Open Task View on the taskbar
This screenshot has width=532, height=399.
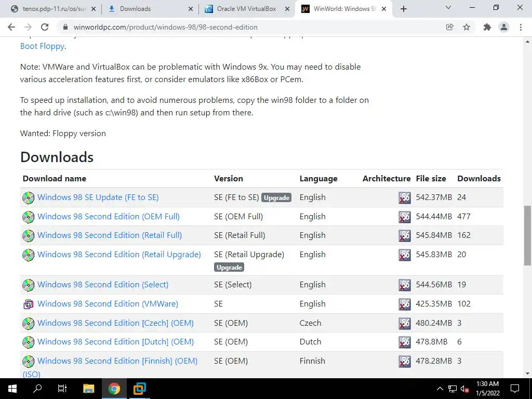62,389
